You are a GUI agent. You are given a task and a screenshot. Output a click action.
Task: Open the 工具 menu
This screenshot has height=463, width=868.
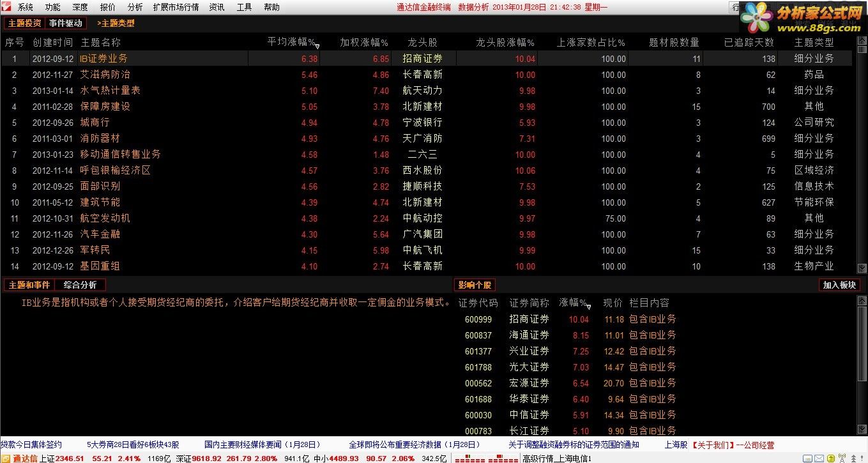pyautogui.click(x=245, y=8)
